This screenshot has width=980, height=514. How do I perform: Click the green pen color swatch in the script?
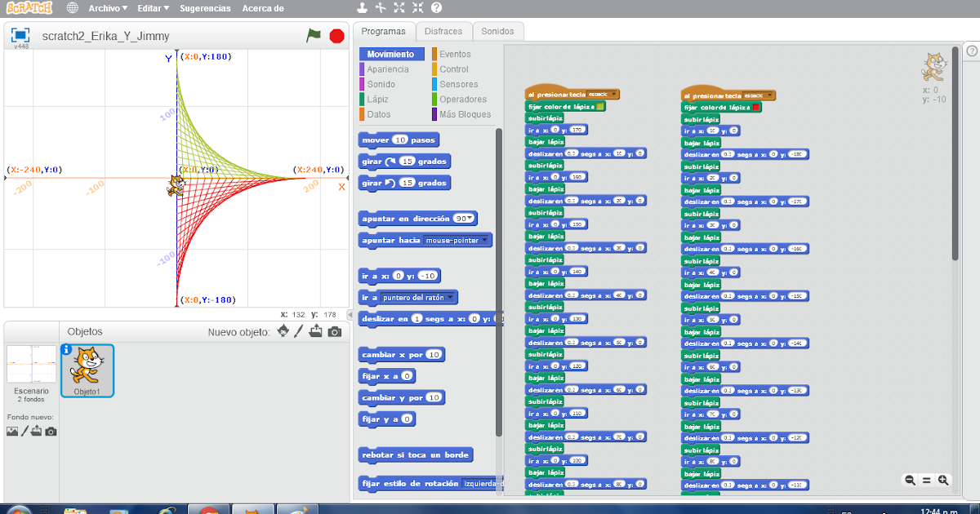pyautogui.click(x=599, y=107)
